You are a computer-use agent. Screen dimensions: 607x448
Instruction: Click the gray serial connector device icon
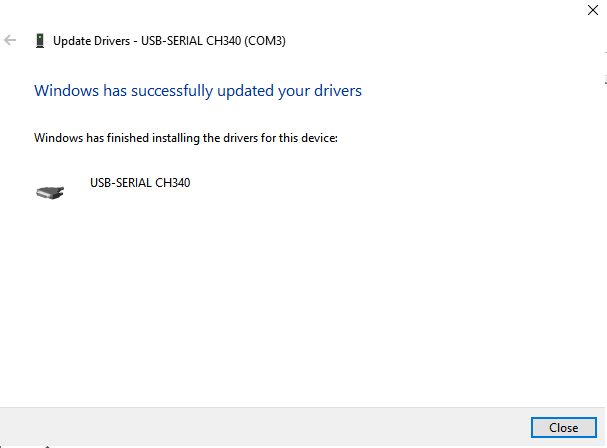[x=50, y=192]
